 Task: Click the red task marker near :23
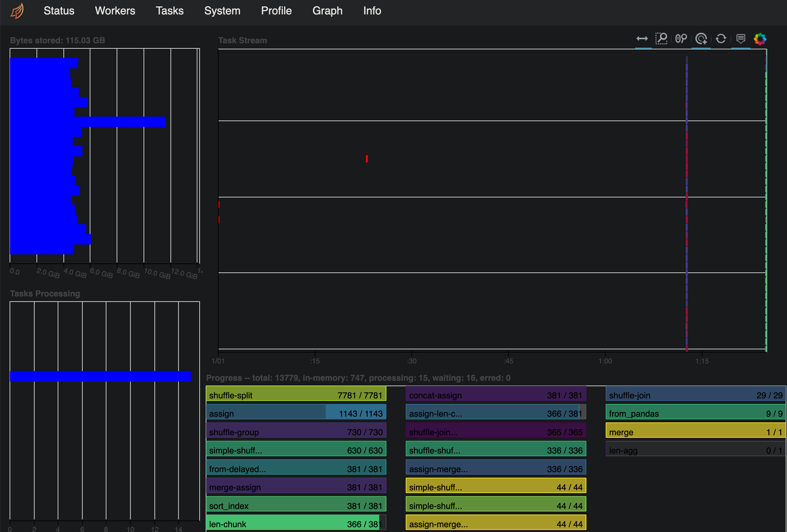(367, 159)
